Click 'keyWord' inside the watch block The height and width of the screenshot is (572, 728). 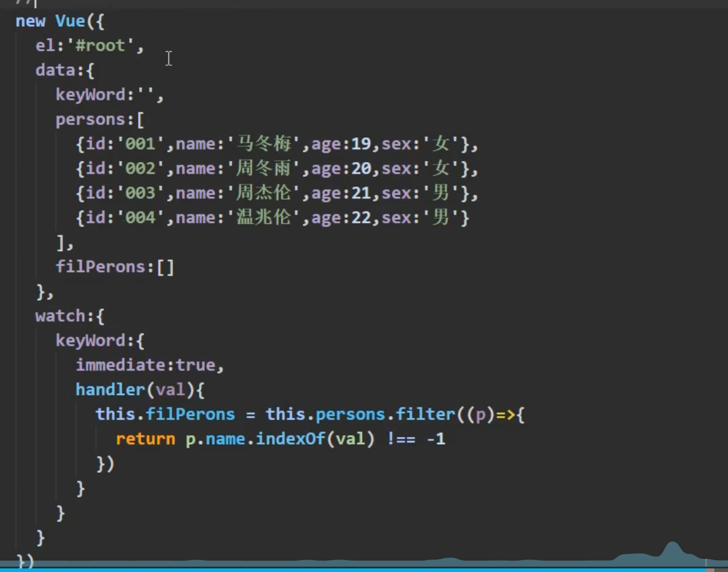click(x=90, y=341)
